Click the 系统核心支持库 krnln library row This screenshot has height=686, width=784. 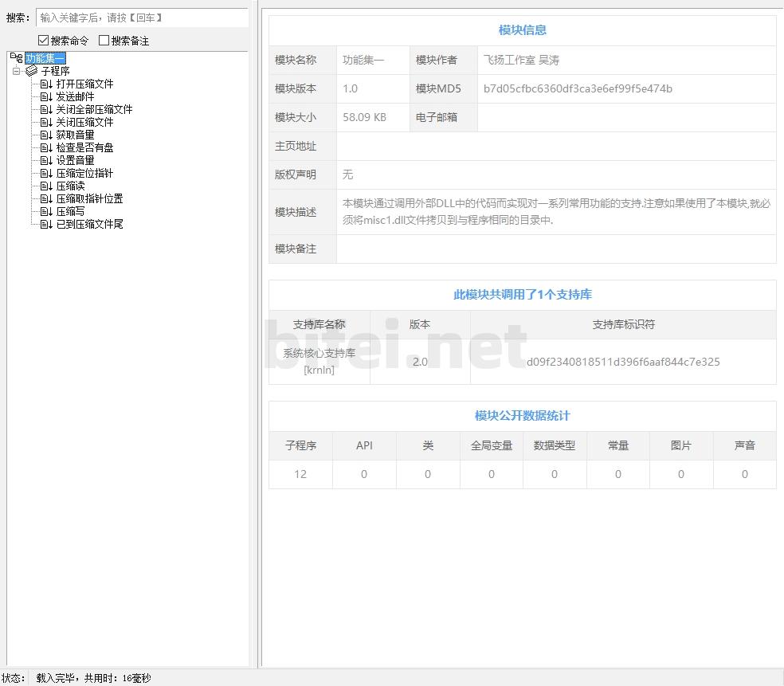pos(319,362)
